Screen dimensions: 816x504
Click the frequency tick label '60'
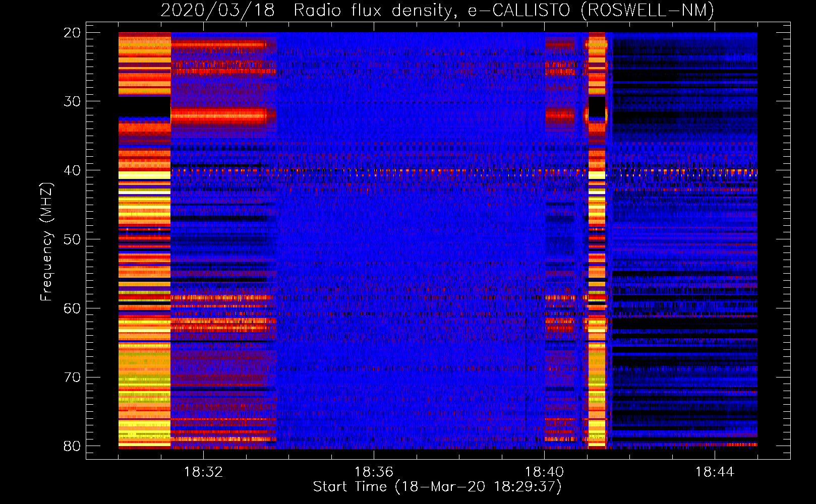click(72, 308)
